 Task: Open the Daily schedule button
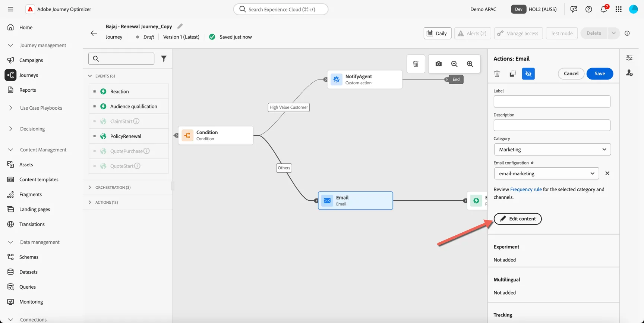pos(437,33)
